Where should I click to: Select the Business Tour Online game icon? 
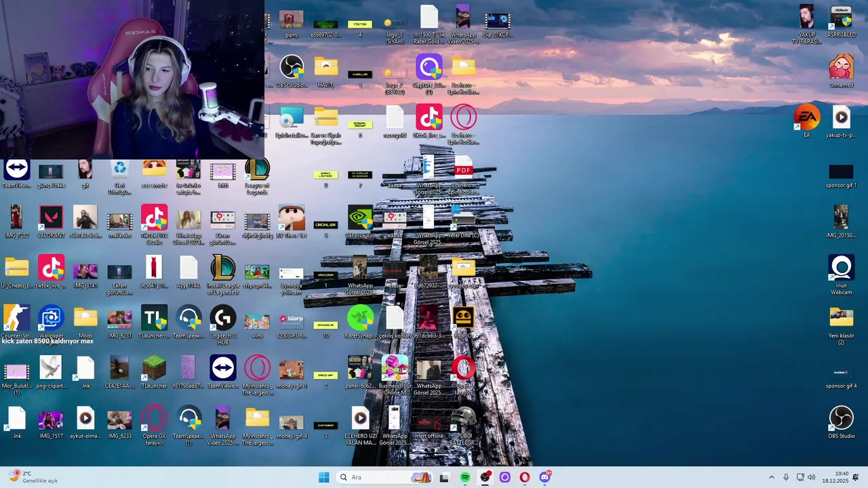click(395, 375)
